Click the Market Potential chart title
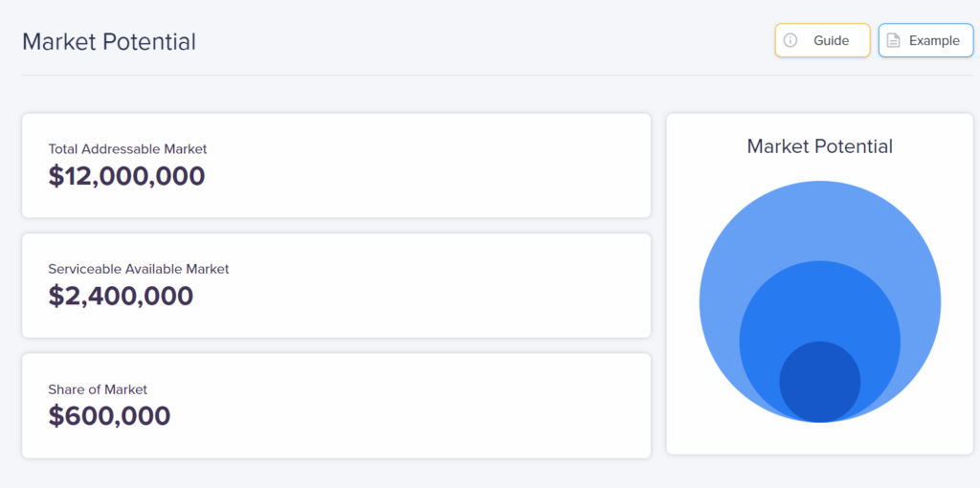The width and height of the screenshot is (980, 488). click(819, 146)
